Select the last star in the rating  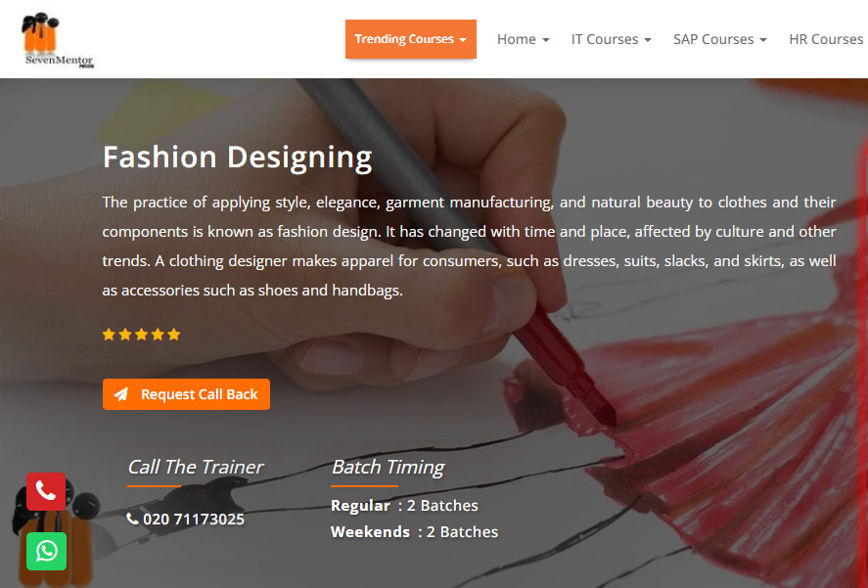(174, 335)
